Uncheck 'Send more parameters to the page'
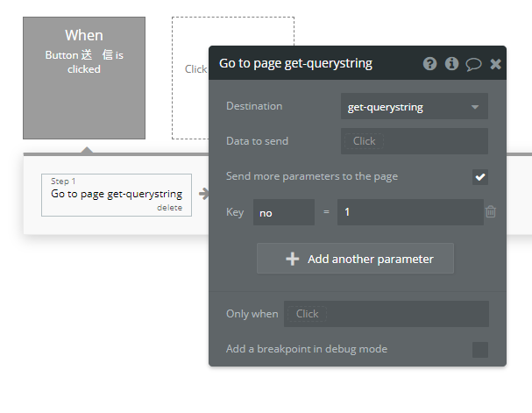The width and height of the screenshot is (532, 413). coord(480,177)
